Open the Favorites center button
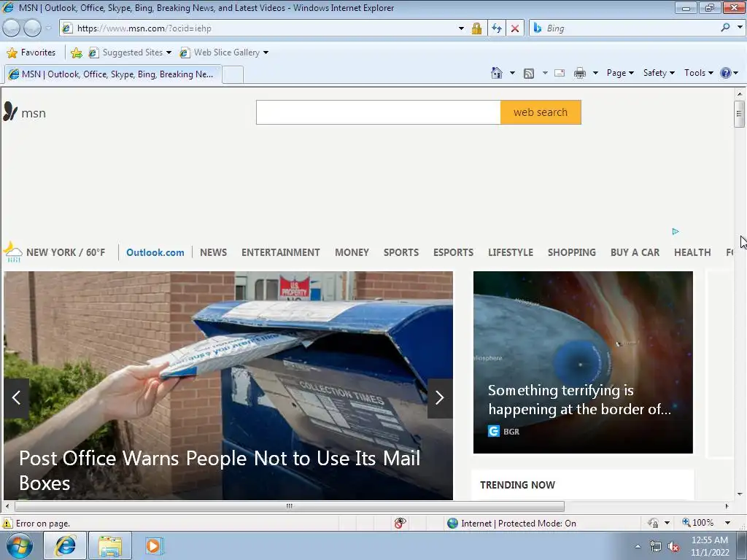Image resolution: width=747 pixels, height=560 pixels. pyautogui.click(x=31, y=52)
